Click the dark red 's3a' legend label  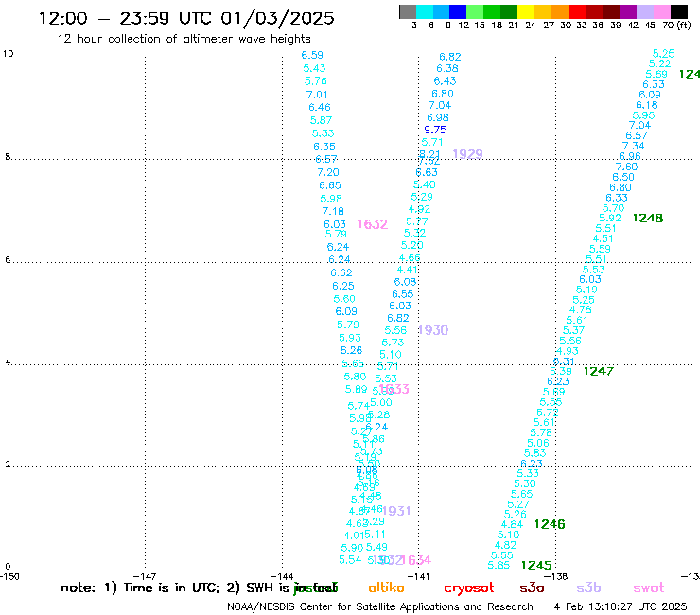point(532,589)
